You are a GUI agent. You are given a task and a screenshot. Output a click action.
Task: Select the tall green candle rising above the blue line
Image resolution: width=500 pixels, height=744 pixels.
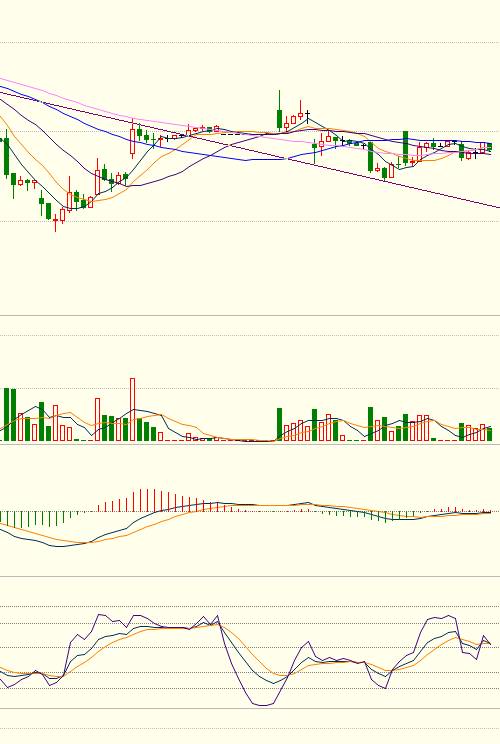pos(406,147)
